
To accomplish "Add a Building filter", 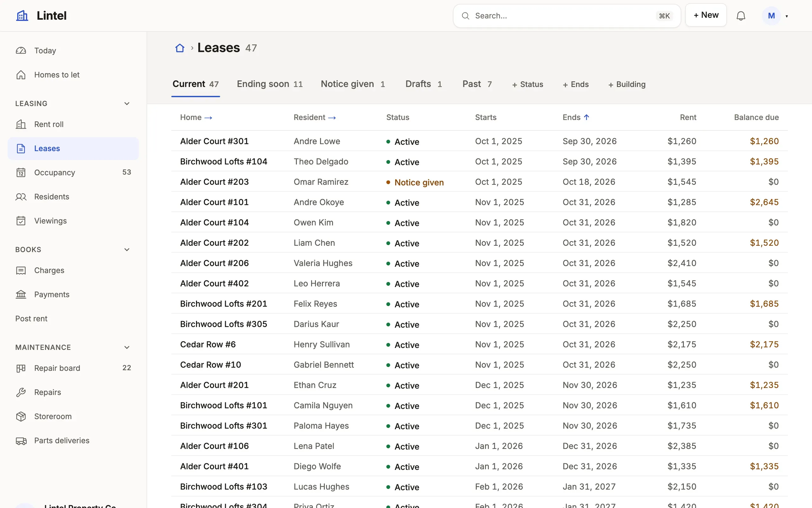I will (627, 84).
